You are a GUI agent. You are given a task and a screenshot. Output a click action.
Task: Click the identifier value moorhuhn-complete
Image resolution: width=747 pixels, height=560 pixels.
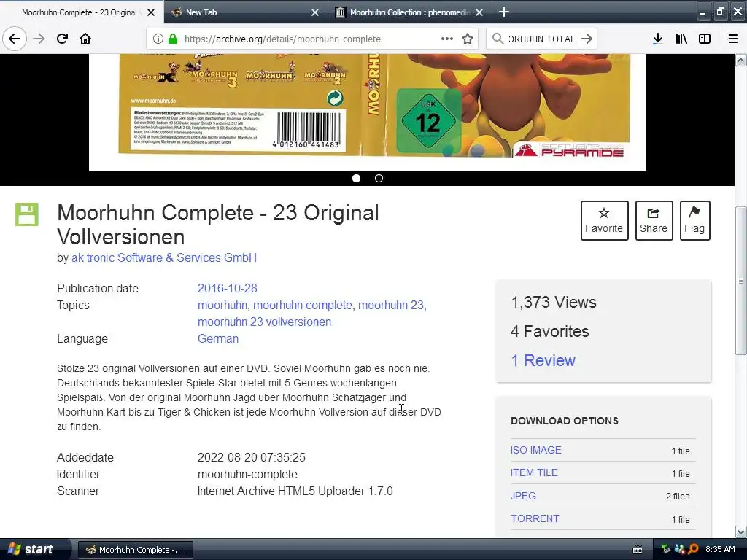247,474
